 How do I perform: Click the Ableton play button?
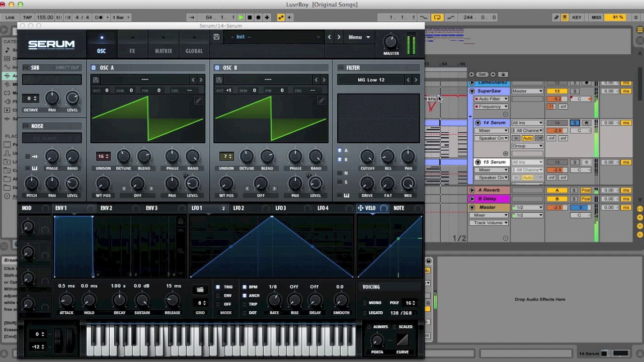(x=241, y=17)
